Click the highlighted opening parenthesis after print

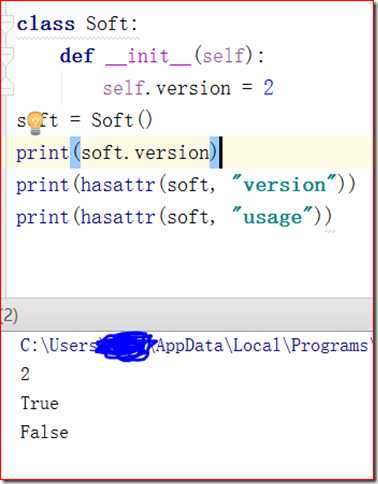75,153
